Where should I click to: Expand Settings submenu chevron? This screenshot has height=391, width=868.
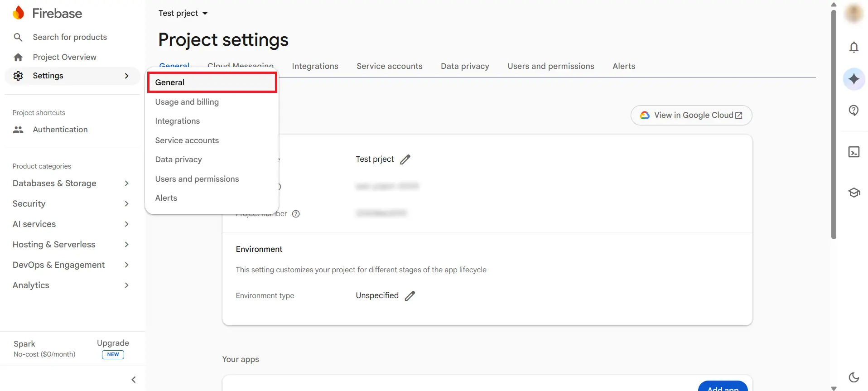pos(126,76)
